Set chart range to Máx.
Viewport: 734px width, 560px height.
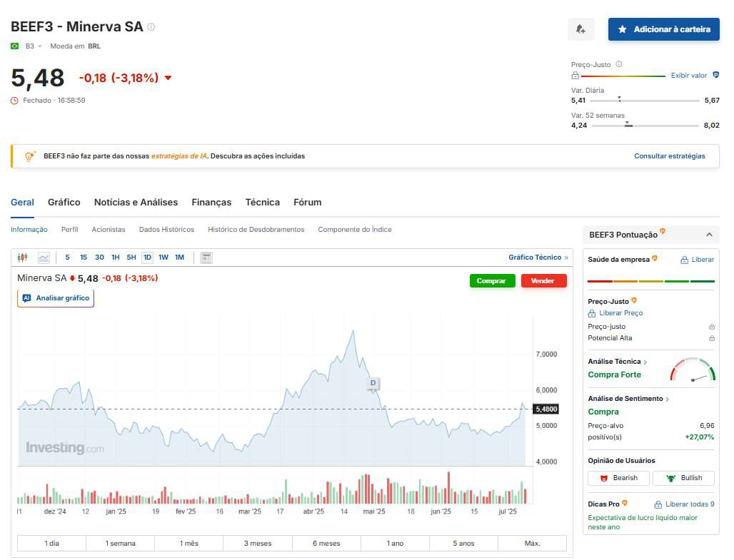pos(532,543)
